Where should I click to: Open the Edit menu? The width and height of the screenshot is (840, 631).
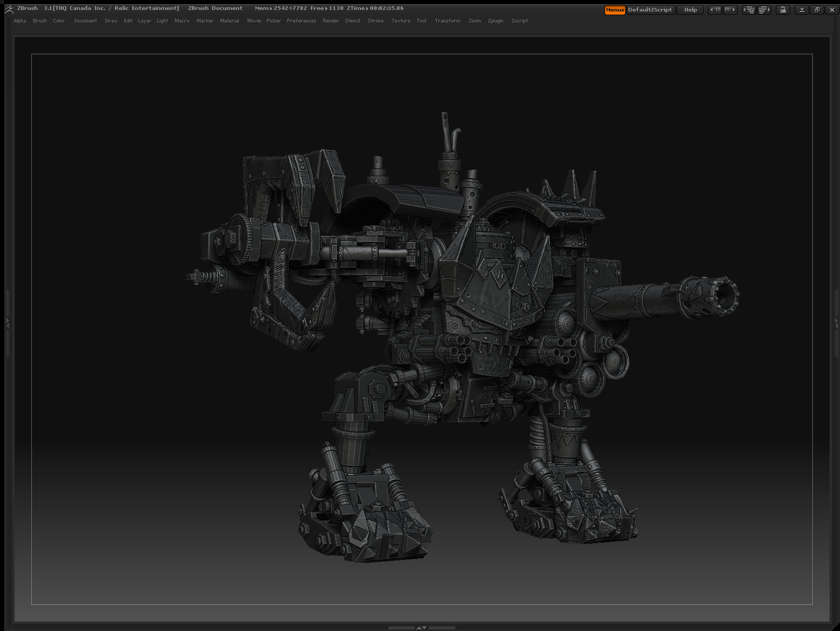point(128,21)
